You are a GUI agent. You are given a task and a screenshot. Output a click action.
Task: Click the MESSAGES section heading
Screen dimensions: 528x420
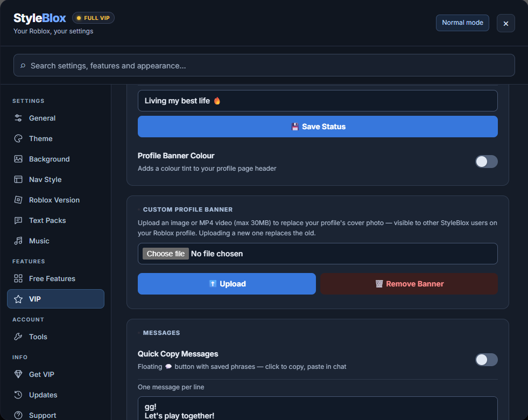tap(161, 333)
